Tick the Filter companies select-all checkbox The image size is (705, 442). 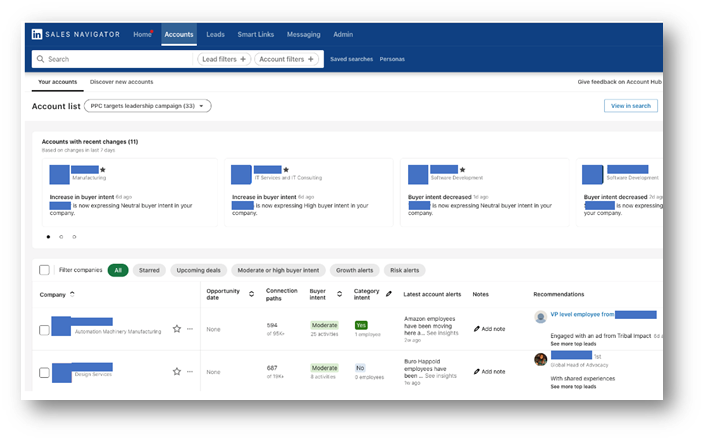click(x=44, y=270)
